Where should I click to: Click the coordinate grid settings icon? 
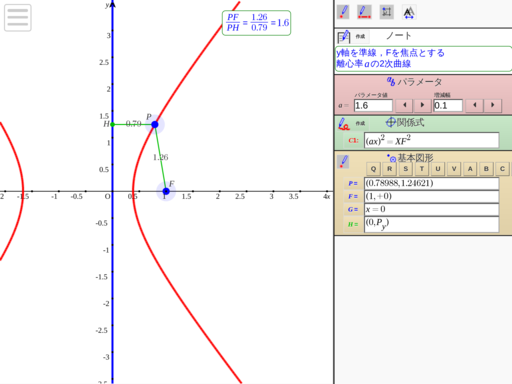point(387,12)
